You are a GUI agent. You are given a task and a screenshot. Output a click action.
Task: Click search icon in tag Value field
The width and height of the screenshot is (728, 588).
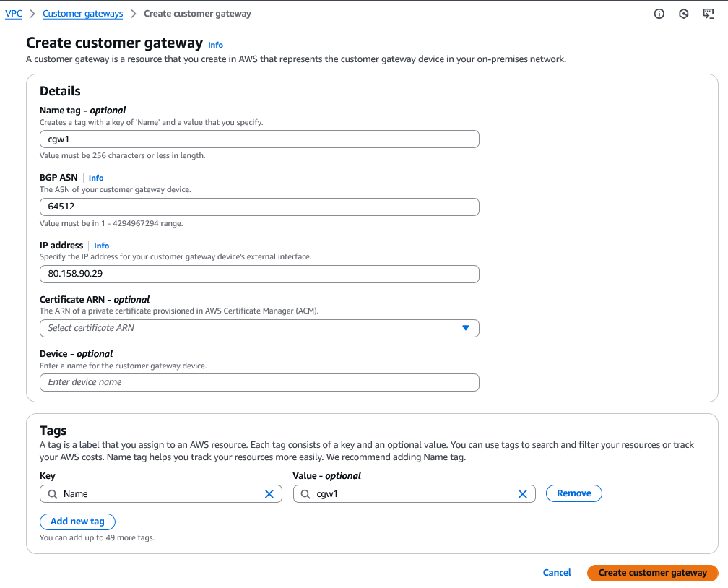[x=306, y=494]
